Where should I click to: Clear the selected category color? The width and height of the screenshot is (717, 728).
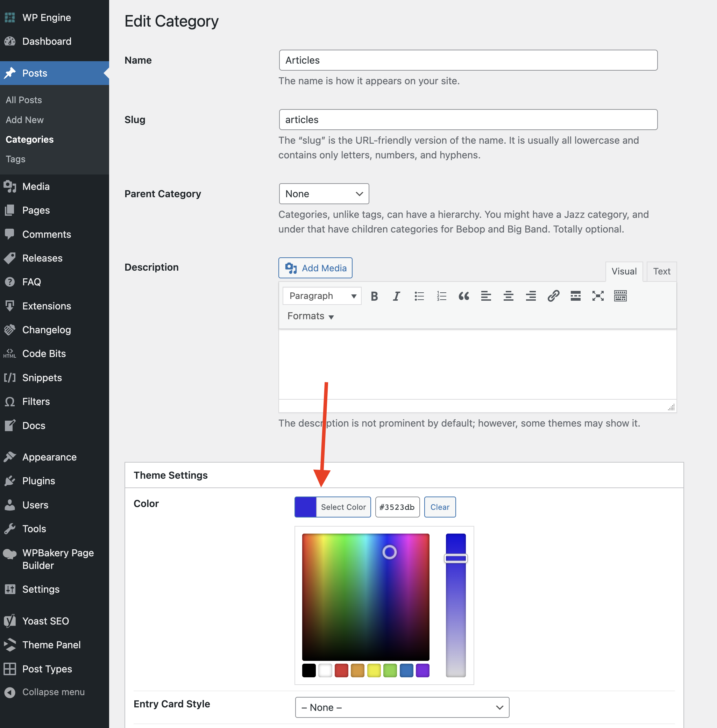pos(439,507)
